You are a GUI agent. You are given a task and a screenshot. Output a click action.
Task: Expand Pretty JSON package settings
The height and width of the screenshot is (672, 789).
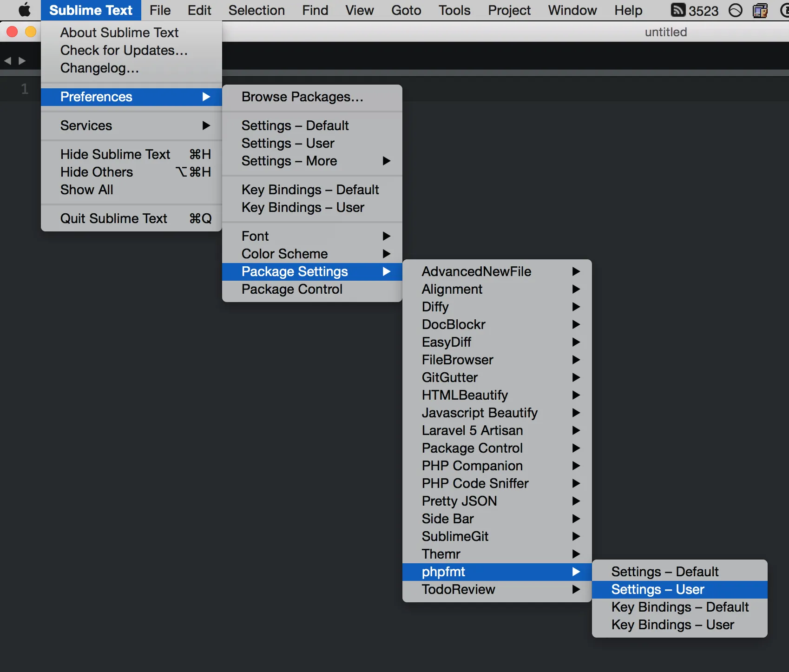coord(497,501)
